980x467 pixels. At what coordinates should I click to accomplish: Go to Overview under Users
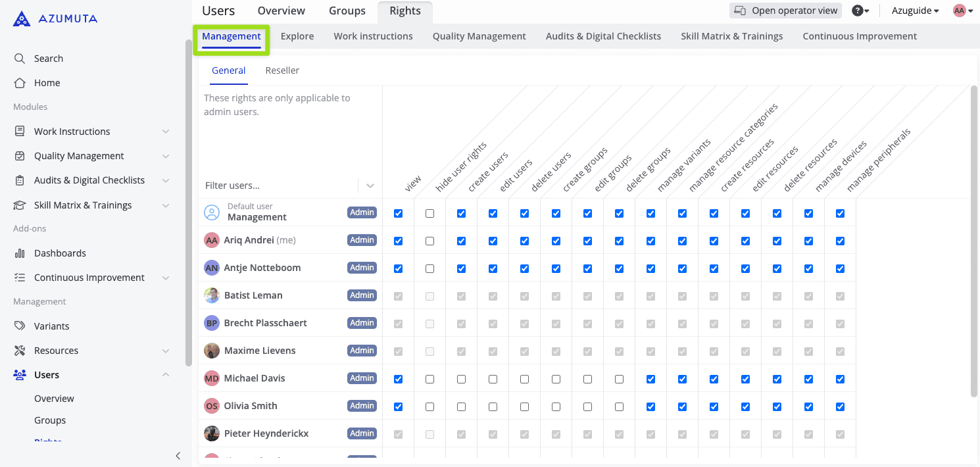[54, 398]
